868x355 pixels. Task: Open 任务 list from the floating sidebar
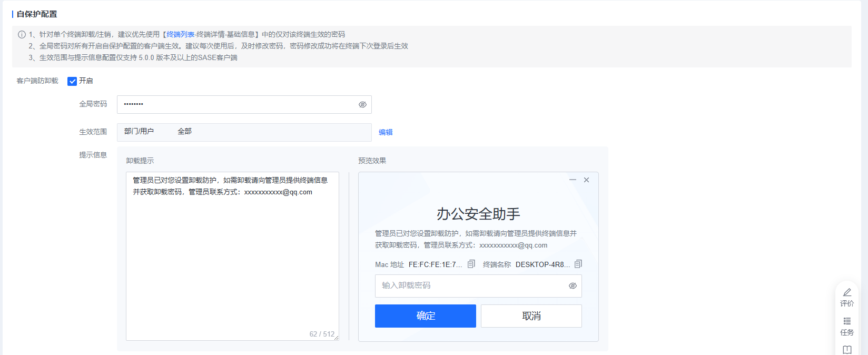click(x=847, y=326)
